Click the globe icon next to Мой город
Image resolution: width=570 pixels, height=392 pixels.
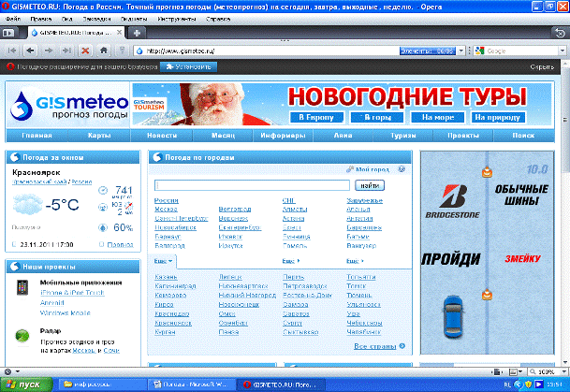pos(402,169)
